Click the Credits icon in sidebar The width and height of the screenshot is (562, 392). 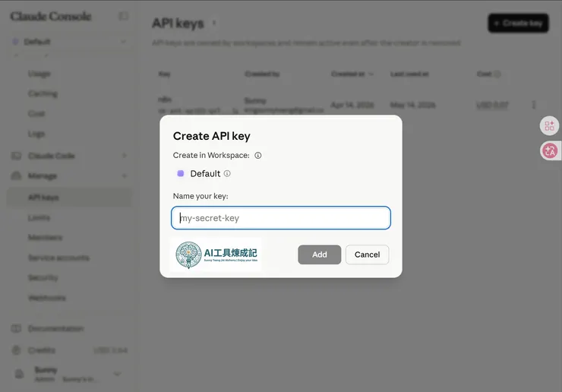(x=16, y=350)
